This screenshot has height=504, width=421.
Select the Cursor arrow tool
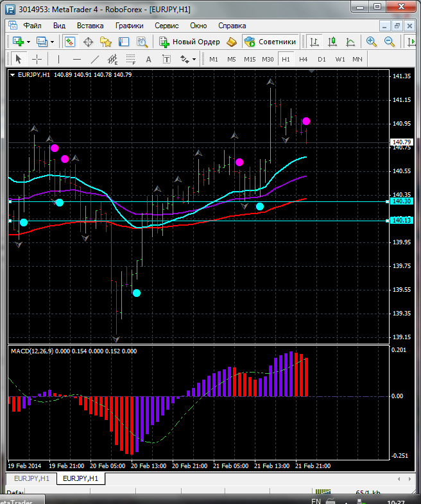point(19,59)
